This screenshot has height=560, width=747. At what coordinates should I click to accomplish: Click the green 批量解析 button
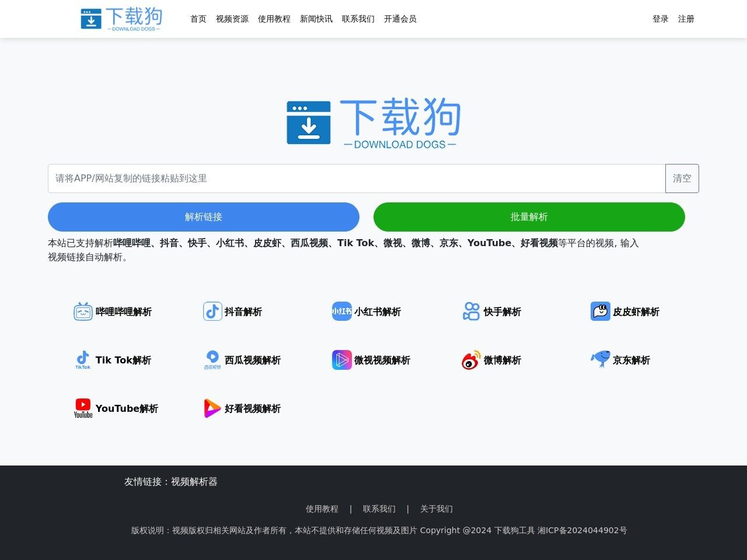point(528,216)
